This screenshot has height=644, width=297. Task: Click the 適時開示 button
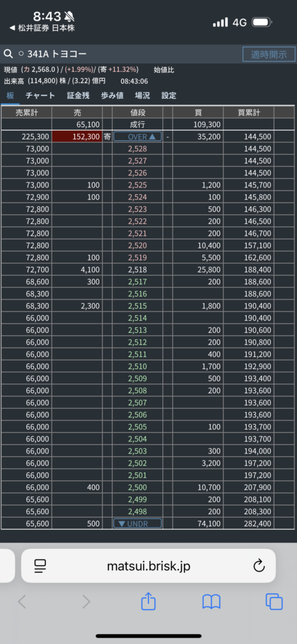[x=269, y=54]
